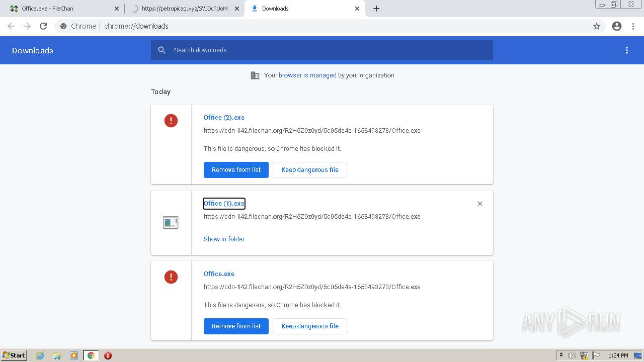Open the Chrome profile avatar icon

[x=617, y=26]
